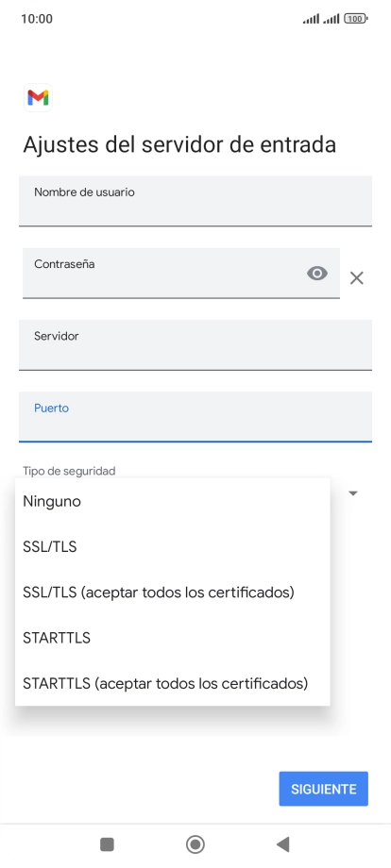Tap the SIGUIENTE button
The width and height of the screenshot is (391, 868).
(323, 789)
